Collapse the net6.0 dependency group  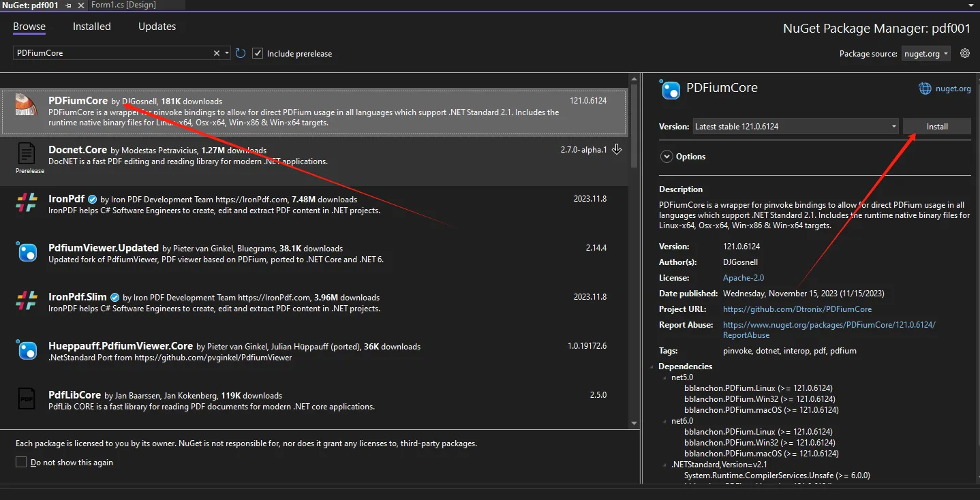click(x=665, y=421)
